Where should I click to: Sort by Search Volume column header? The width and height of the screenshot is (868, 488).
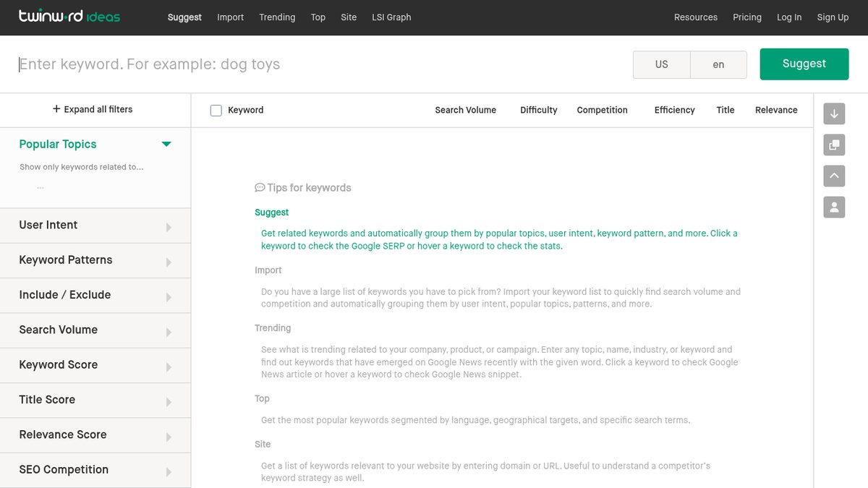click(x=466, y=110)
